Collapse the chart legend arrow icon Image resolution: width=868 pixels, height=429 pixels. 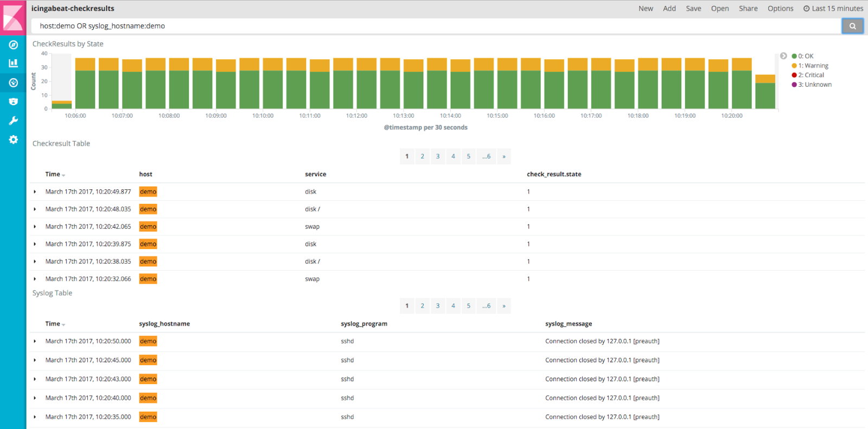[783, 56]
